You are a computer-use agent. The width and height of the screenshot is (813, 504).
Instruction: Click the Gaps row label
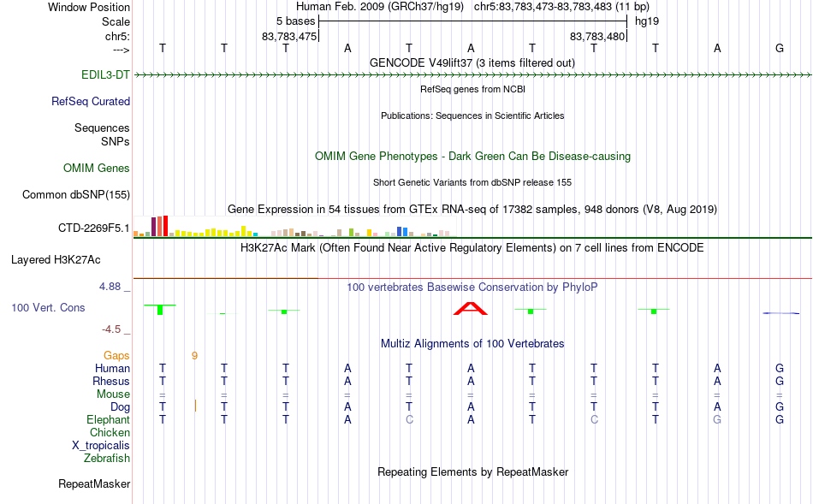click(116, 355)
